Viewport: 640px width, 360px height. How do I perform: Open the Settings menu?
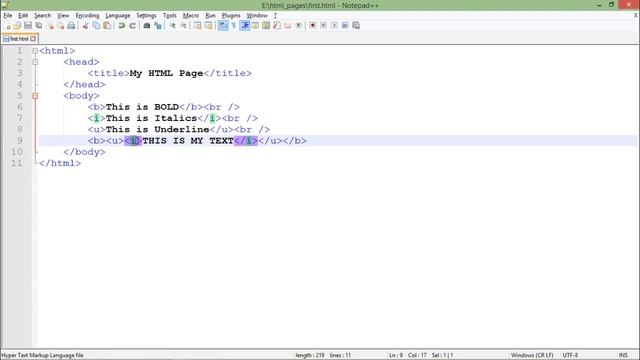[146, 16]
